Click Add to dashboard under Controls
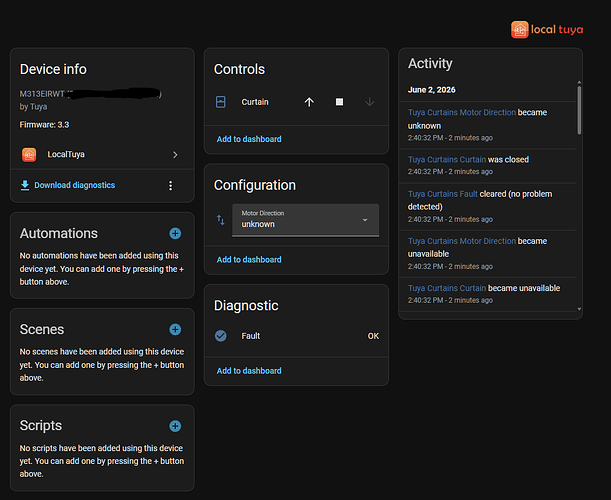This screenshot has height=500, width=611. 249,139
